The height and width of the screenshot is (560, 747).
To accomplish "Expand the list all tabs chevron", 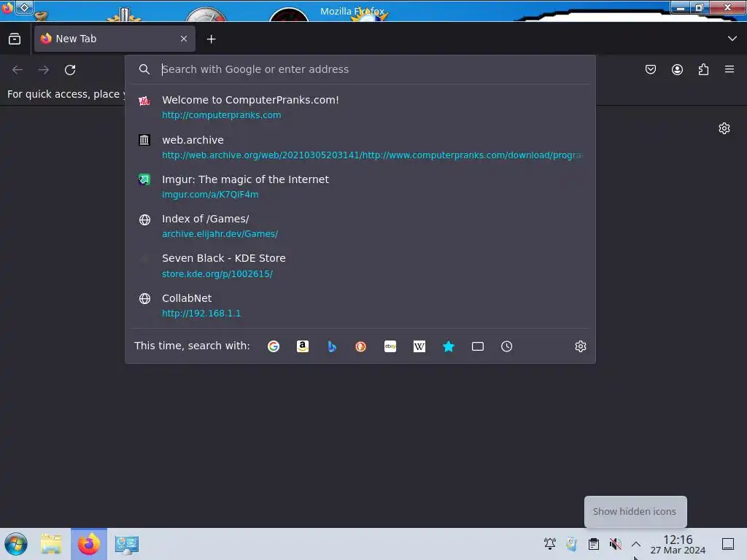I will click(x=732, y=39).
